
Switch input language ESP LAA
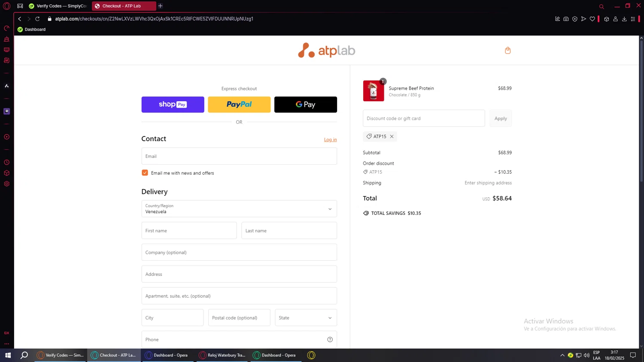click(x=597, y=355)
